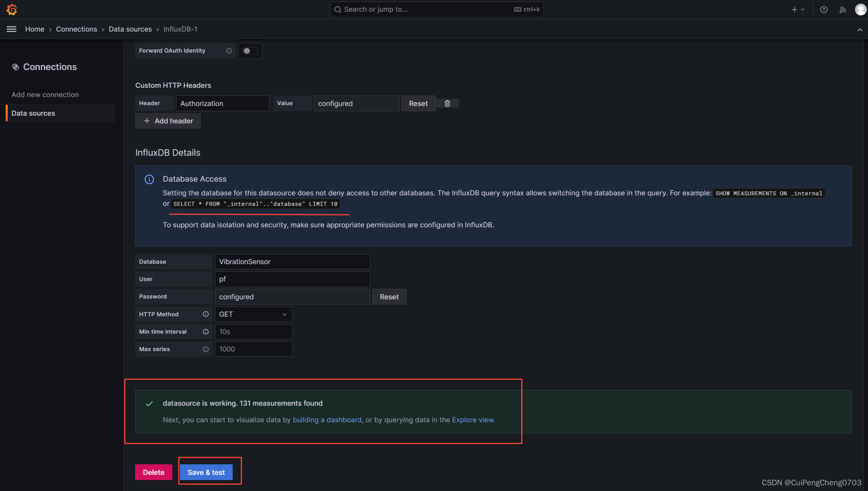
Task: Click the Database field VibrationSensor
Action: 292,262
